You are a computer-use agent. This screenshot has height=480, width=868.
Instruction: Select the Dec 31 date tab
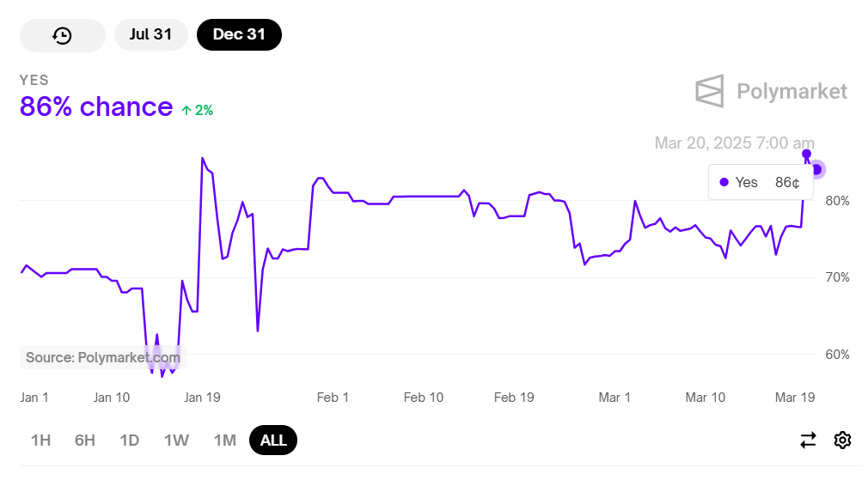[239, 35]
